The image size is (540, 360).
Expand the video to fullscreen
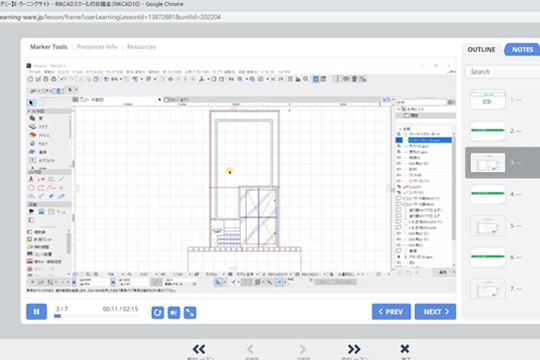(x=190, y=312)
